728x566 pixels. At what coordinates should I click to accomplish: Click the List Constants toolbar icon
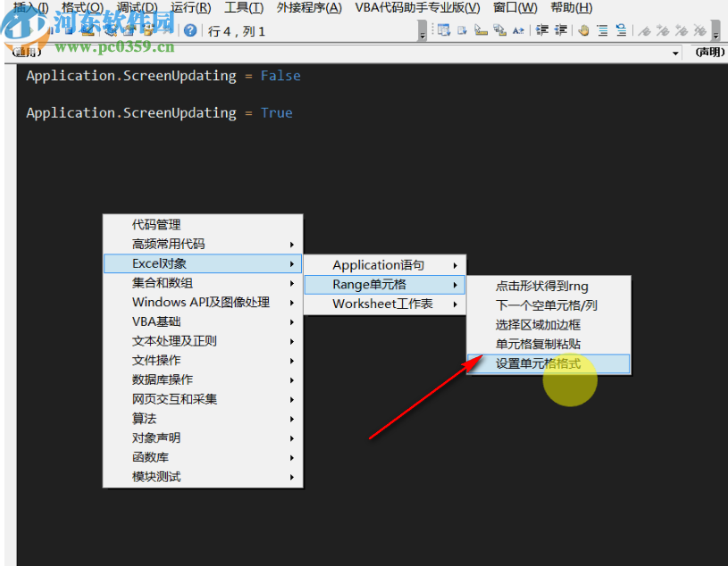click(x=462, y=30)
